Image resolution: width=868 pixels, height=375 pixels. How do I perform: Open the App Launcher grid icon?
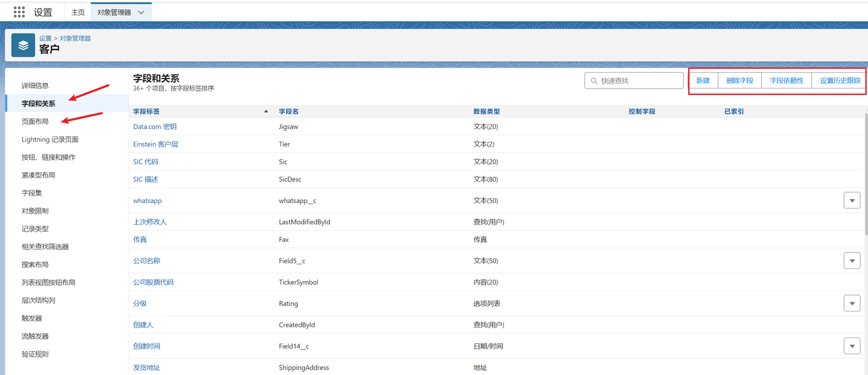click(19, 12)
